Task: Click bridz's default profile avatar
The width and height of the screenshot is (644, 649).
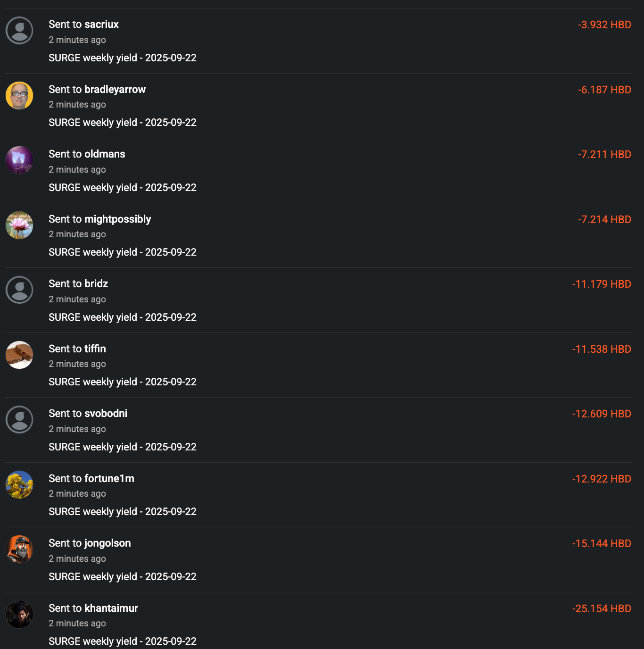Action: point(19,290)
